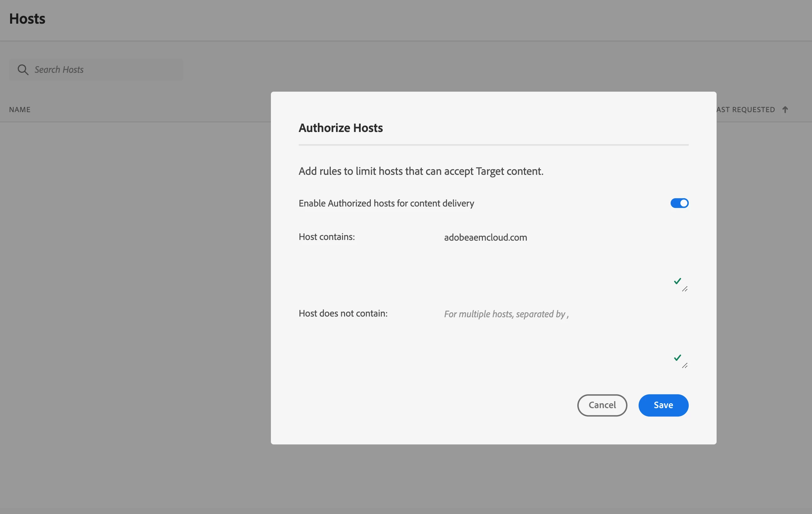Image resolution: width=812 pixels, height=514 pixels.
Task: Click the sort arrow beside LAST REQUESTED
Action: (785, 110)
